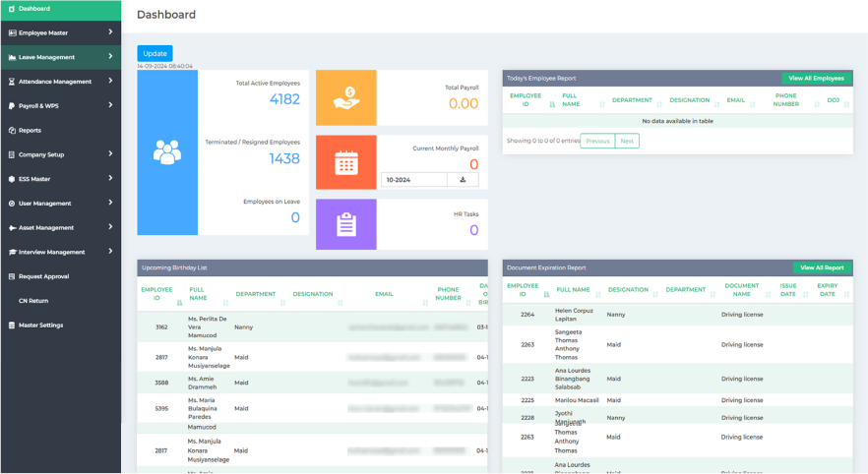Click the HR Tasks count
Viewport: 868px width, 474px height.
[x=474, y=230]
